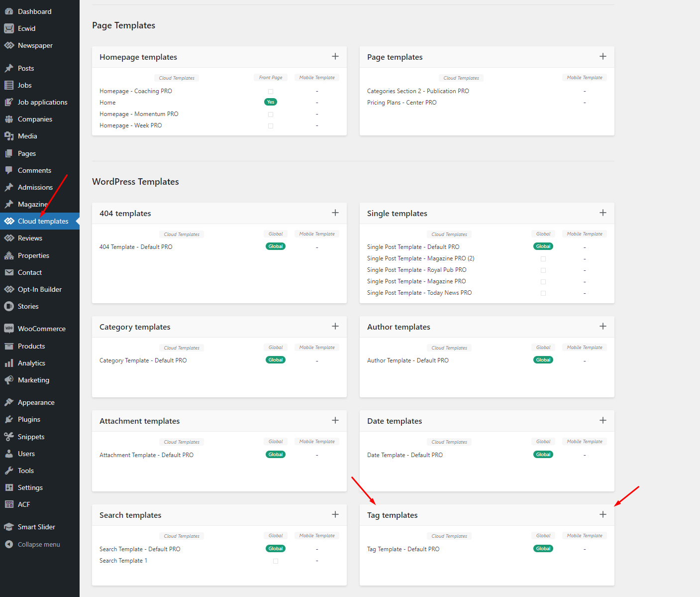Click the Posts pin icon

click(x=9, y=68)
